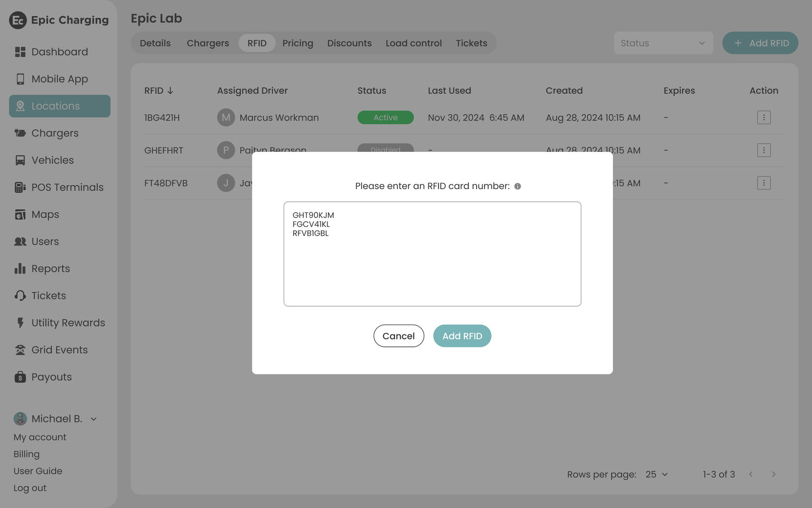Click the GHT90KJM line in the text area
Screen dimensions: 812x508
point(313,215)
